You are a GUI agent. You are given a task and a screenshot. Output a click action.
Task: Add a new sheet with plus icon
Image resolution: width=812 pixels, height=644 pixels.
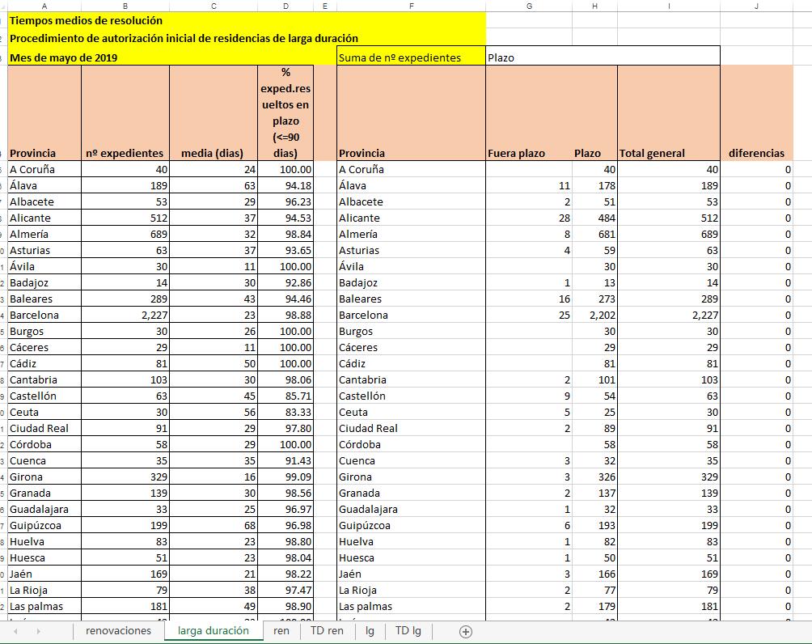click(465, 631)
